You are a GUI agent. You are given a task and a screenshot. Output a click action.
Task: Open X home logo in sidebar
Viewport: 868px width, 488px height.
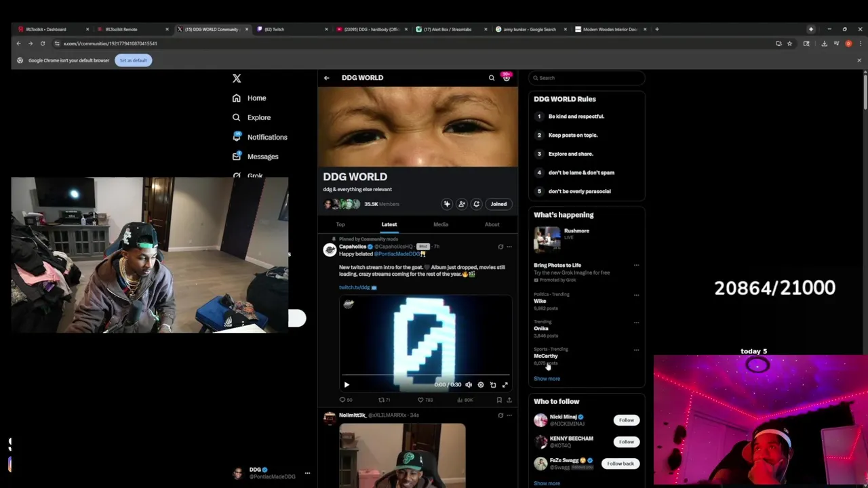(x=237, y=79)
